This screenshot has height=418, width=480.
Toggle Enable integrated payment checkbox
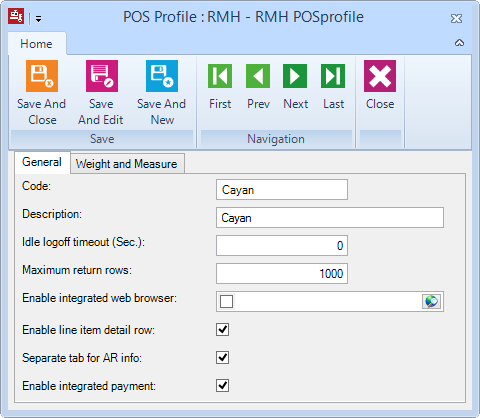click(223, 386)
